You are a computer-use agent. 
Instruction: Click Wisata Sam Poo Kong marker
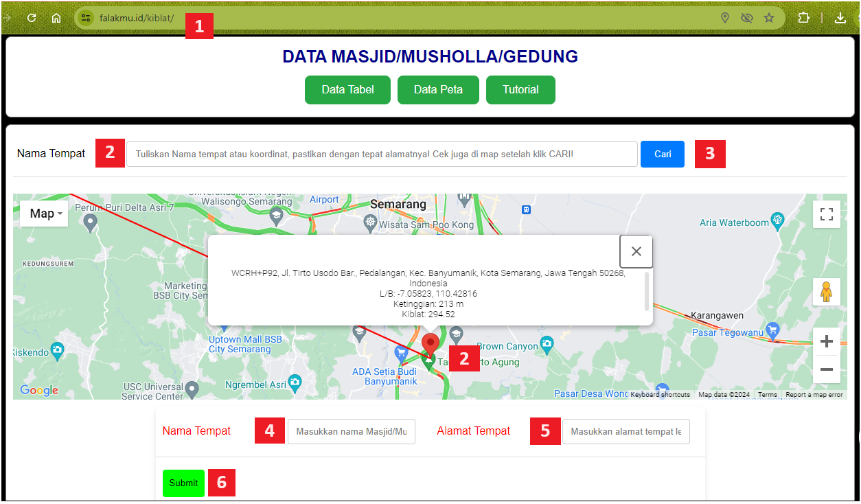coord(371,222)
